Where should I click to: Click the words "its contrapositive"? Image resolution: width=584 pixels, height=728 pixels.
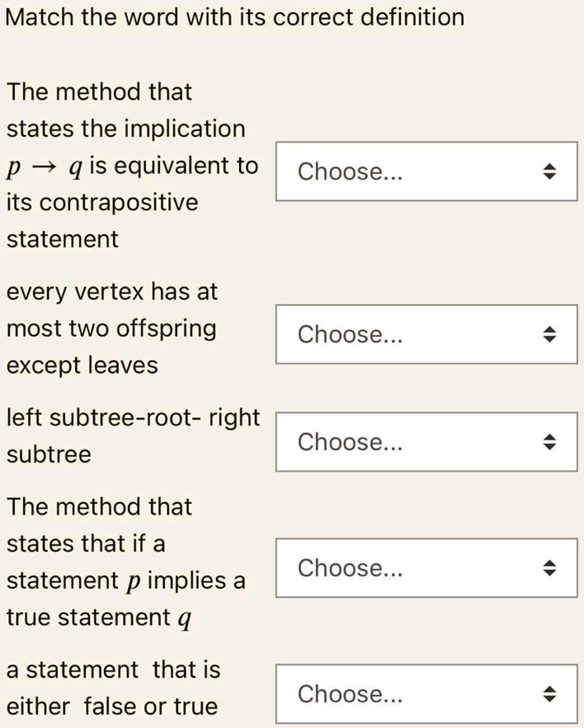(x=102, y=203)
